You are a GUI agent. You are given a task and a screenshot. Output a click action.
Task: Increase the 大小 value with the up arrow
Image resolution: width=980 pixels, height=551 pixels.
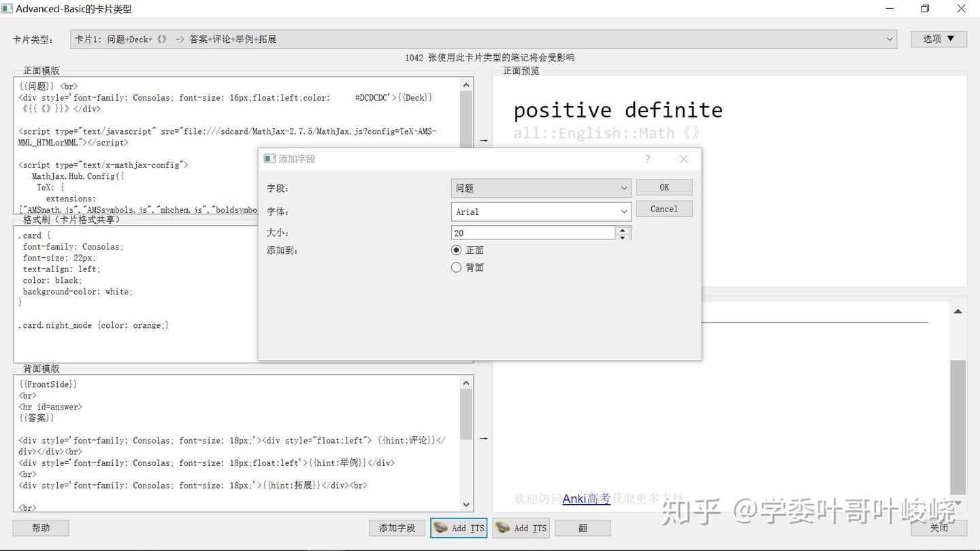click(622, 230)
